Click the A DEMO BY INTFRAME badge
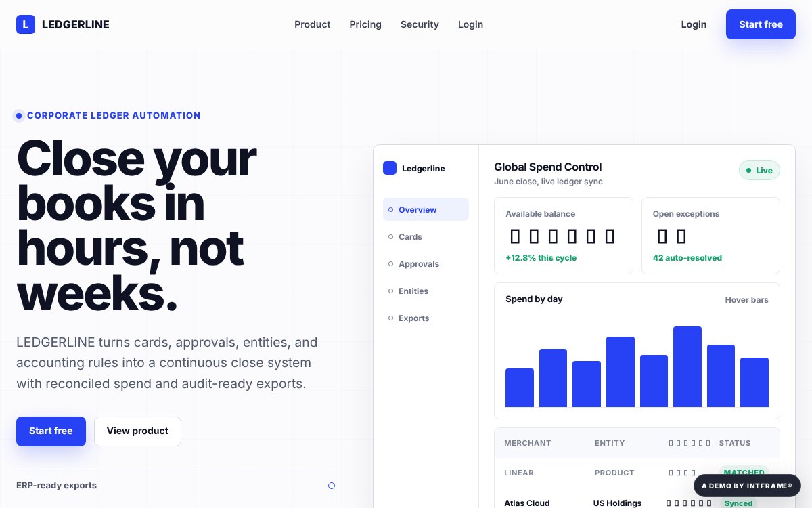The height and width of the screenshot is (508, 812). tap(747, 486)
